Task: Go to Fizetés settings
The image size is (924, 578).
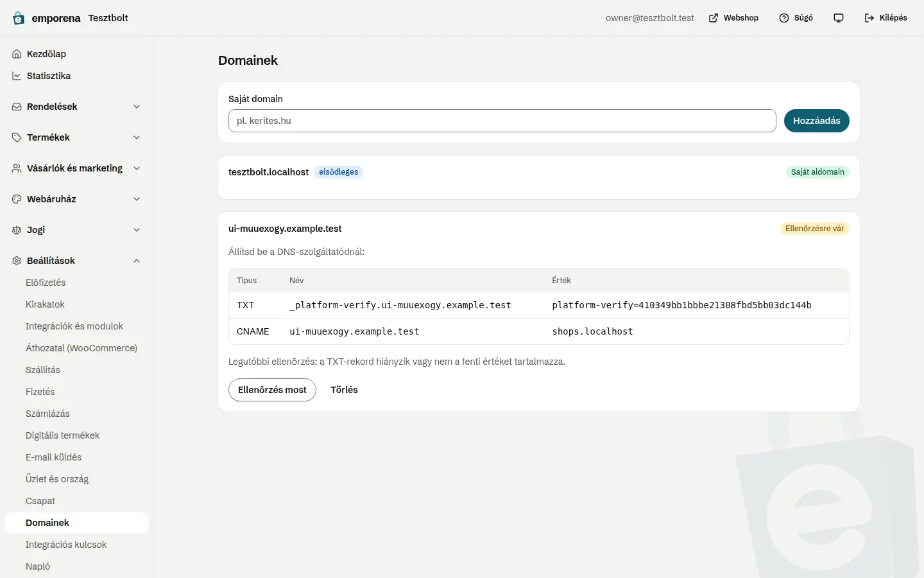Action: pyautogui.click(x=76, y=392)
